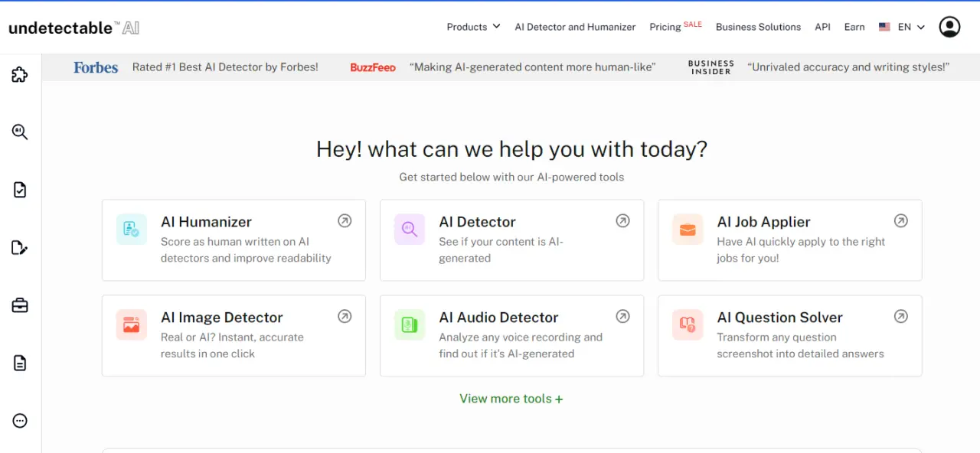Click the briefcase icon in sidebar
980x453 pixels.
pyautogui.click(x=20, y=305)
